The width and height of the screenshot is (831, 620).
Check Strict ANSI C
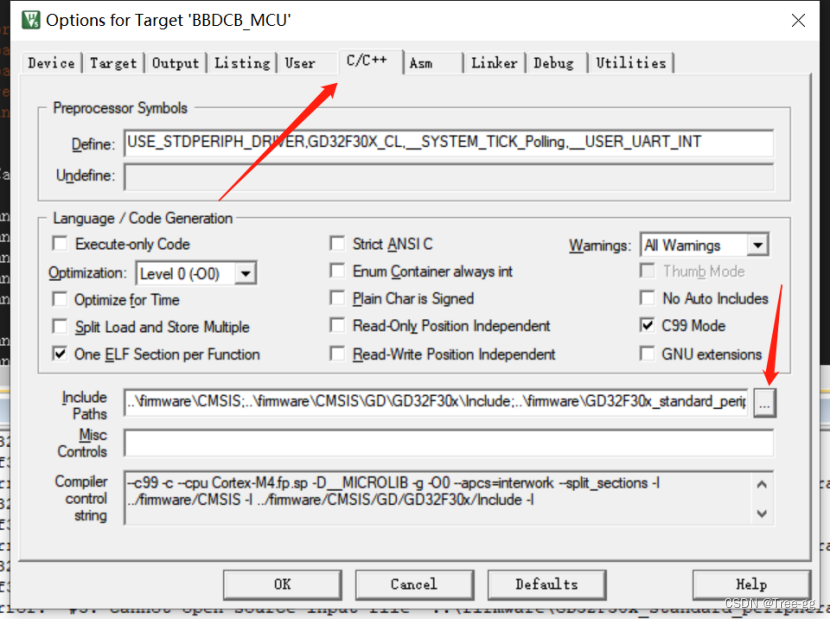338,243
